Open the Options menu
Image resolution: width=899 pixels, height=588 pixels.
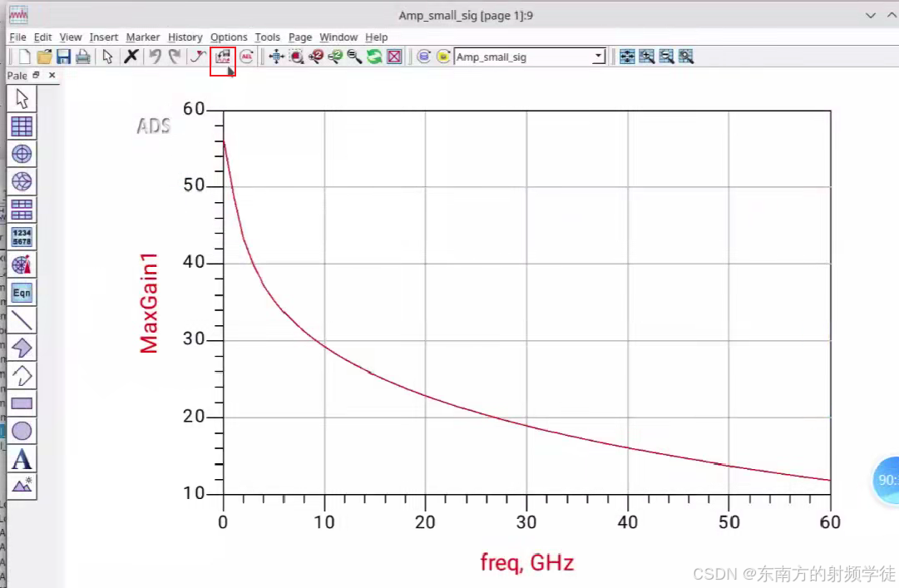coord(229,37)
